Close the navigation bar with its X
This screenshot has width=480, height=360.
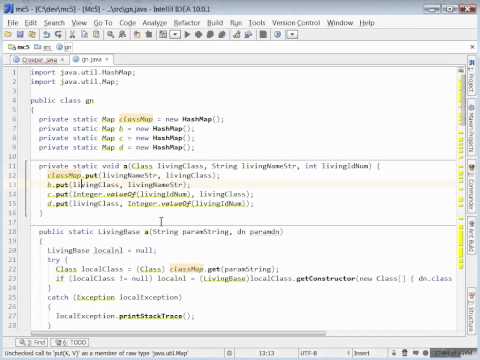[472, 47]
